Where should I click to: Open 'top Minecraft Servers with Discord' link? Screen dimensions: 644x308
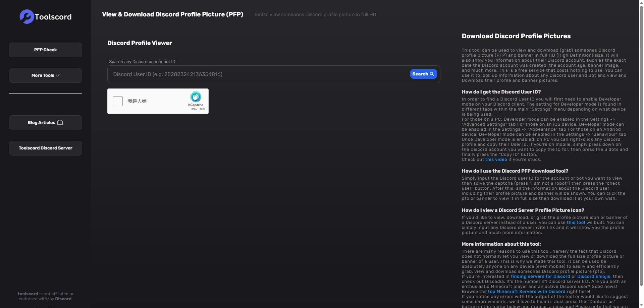click(527, 292)
